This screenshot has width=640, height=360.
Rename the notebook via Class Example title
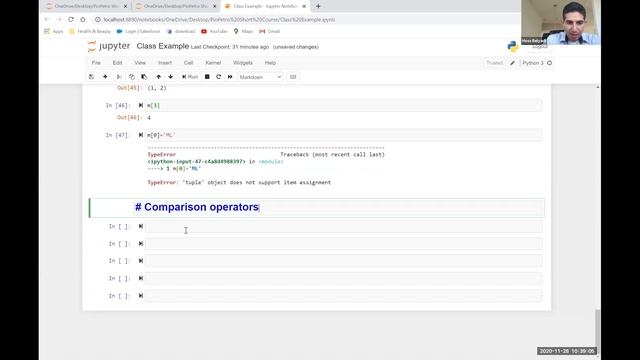pos(162,46)
